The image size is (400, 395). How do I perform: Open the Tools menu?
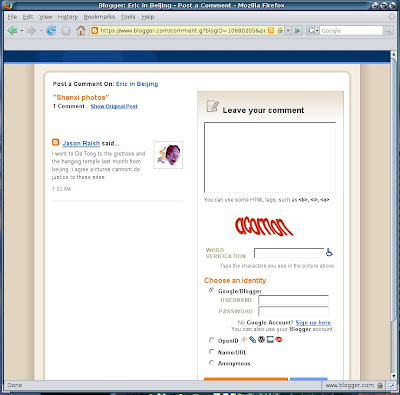128,17
